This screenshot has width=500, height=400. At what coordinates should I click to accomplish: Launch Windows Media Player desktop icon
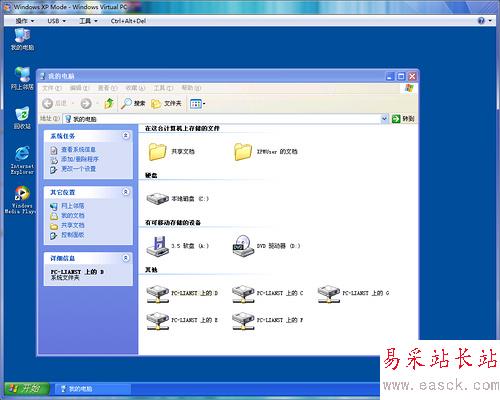pos(21,199)
